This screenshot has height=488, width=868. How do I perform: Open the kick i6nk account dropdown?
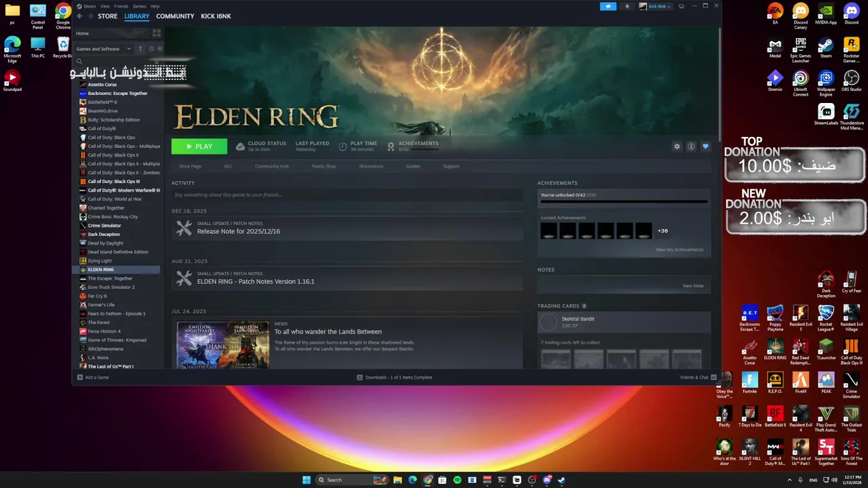pos(655,6)
